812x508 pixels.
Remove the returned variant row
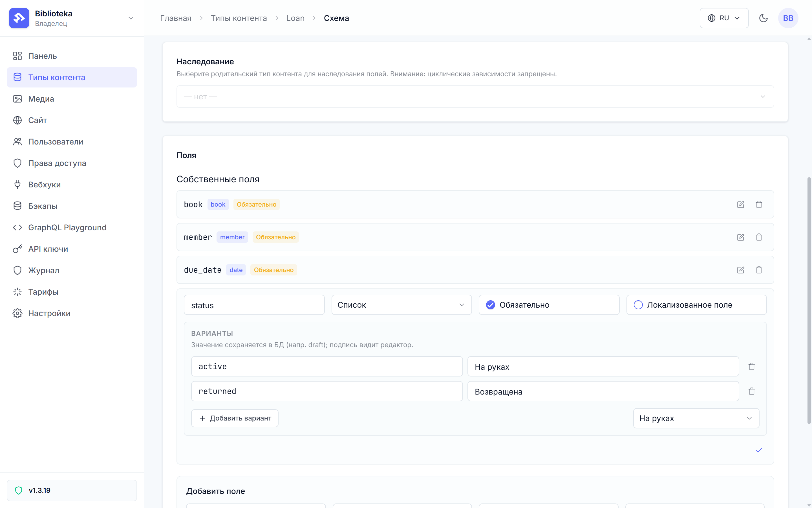pos(752,391)
